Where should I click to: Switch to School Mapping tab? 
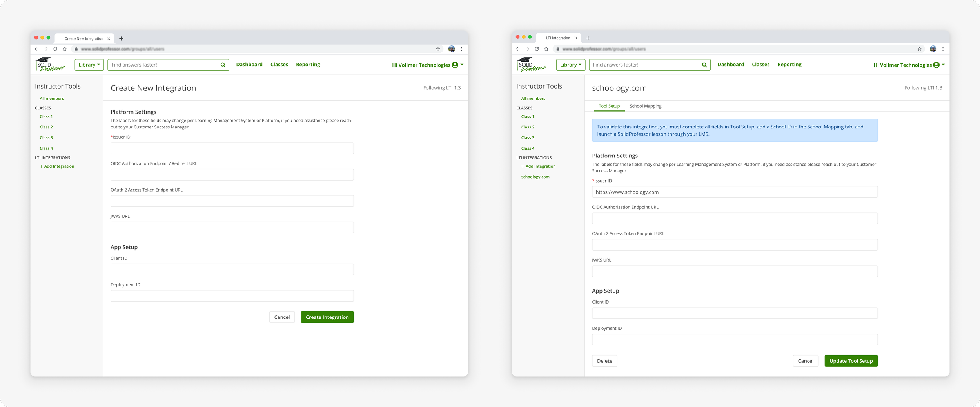(x=645, y=106)
